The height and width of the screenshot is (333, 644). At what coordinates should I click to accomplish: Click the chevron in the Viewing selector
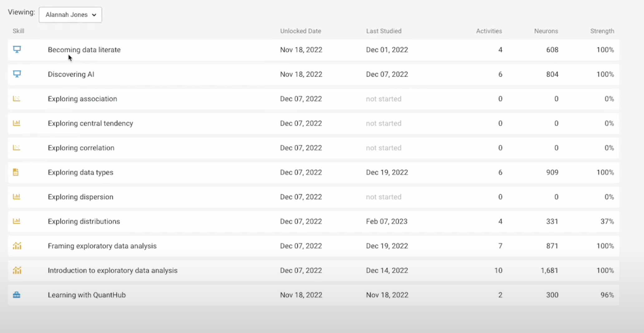tap(94, 14)
